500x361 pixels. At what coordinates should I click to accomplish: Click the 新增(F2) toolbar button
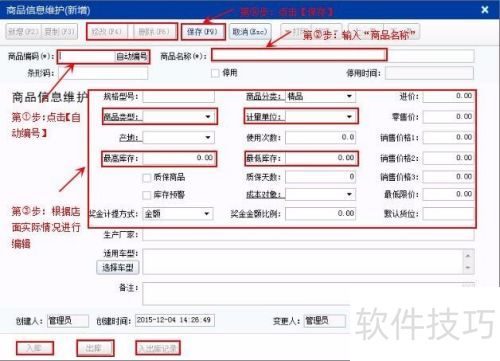pos(23,32)
